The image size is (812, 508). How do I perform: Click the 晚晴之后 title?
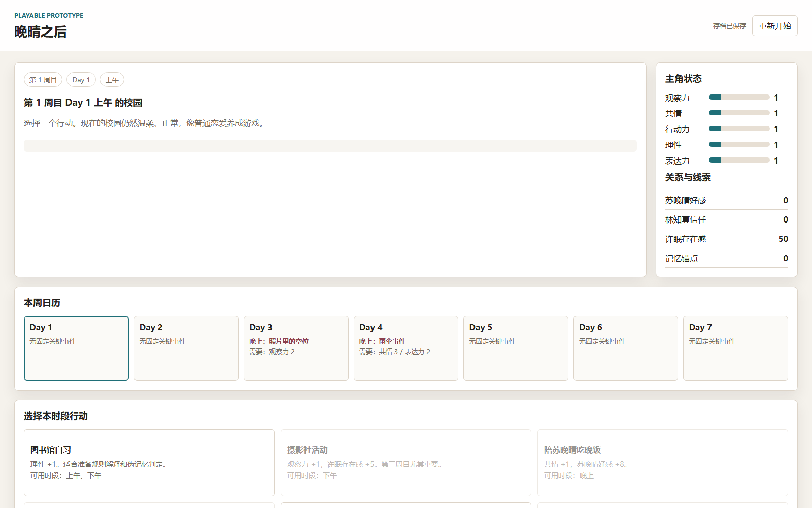pyautogui.click(x=41, y=31)
